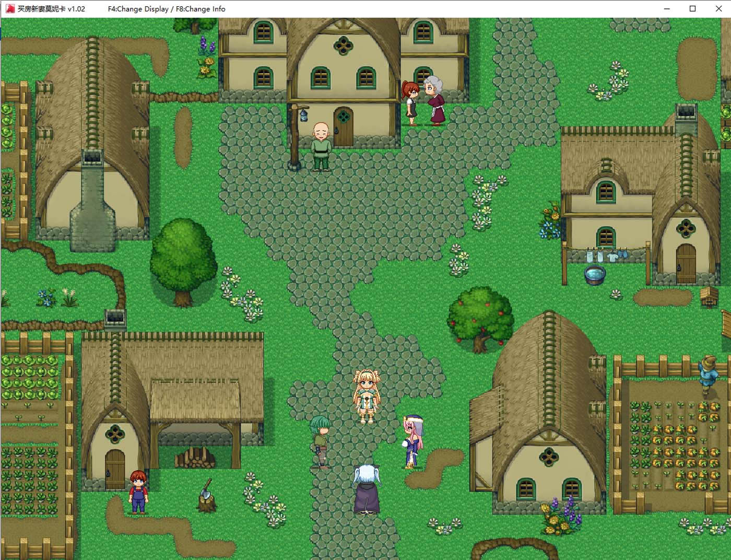Click the large green tree left of the path
731x560 pixels.
[183, 260]
